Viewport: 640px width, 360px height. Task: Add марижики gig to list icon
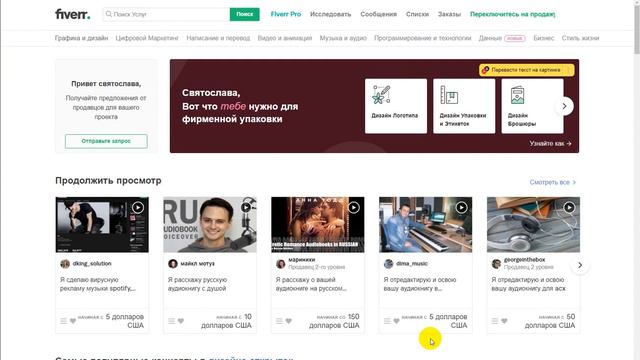click(279, 321)
